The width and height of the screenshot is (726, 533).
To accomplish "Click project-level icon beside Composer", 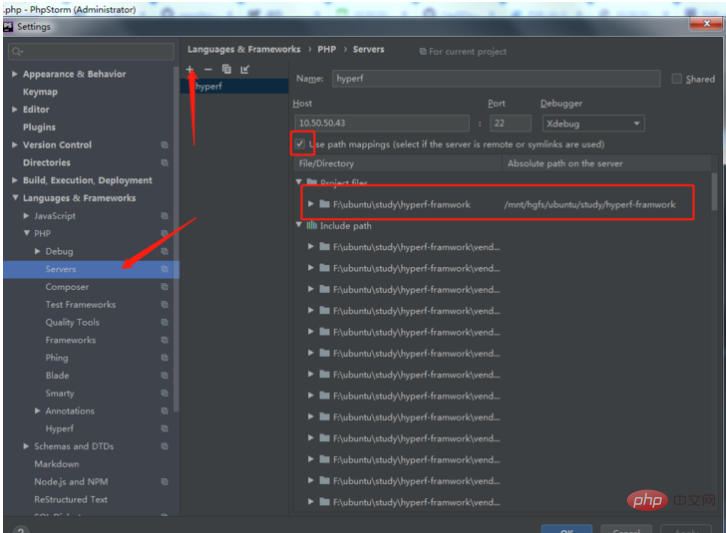I will click(164, 287).
